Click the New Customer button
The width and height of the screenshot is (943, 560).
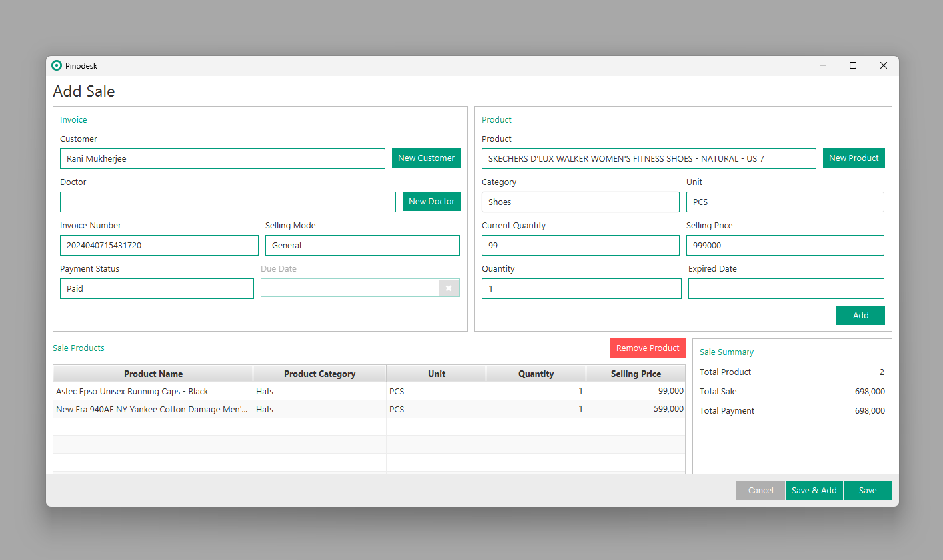426,158
